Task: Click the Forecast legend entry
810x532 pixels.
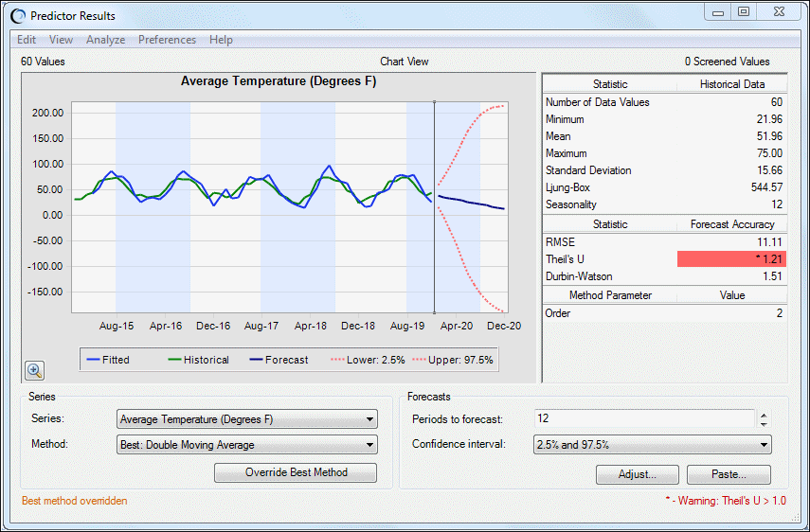Action: 279,360
